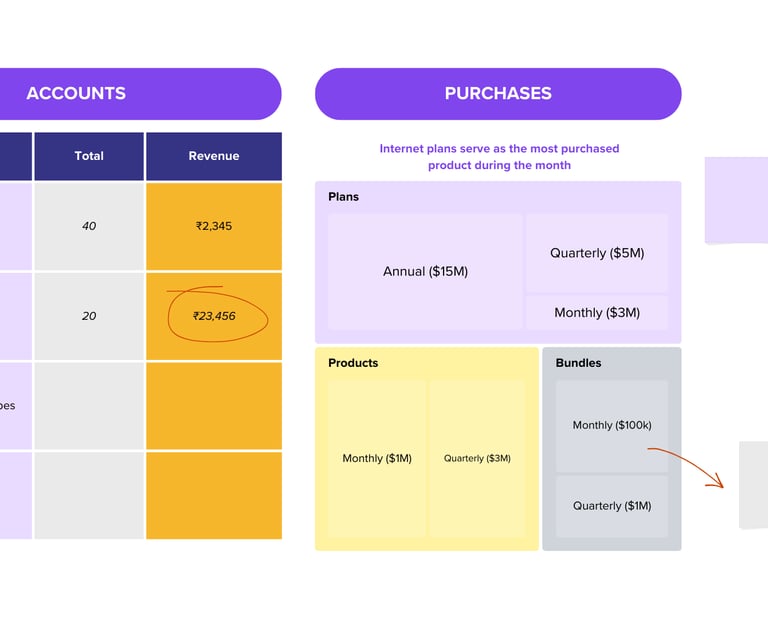Click the cell showing total 40
This screenshot has width=768, height=619.
(x=89, y=226)
